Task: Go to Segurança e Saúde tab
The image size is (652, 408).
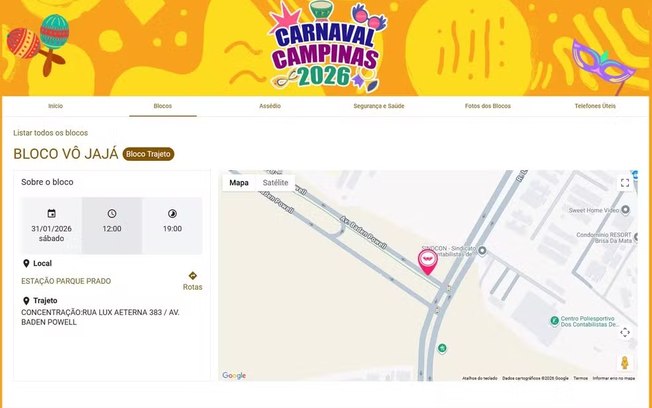Action: pos(379,106)
